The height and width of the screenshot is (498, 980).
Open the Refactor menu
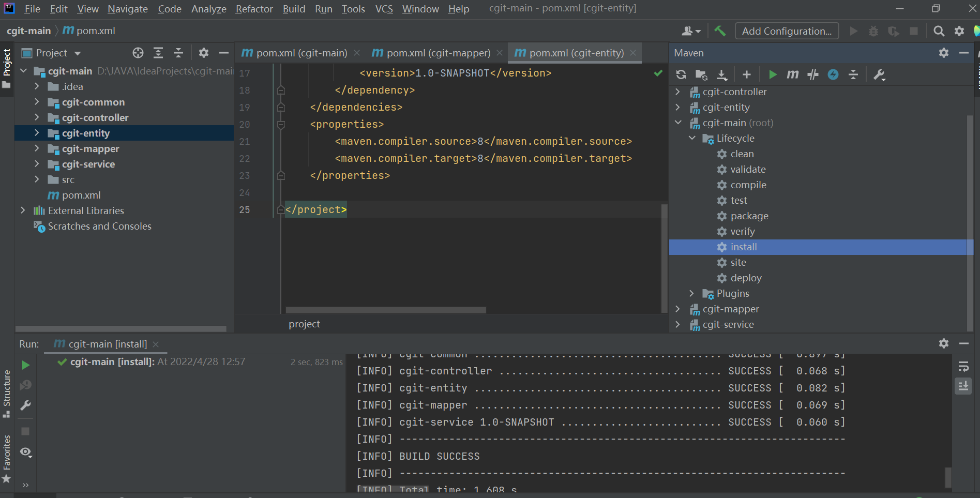(x=254, y=9)
